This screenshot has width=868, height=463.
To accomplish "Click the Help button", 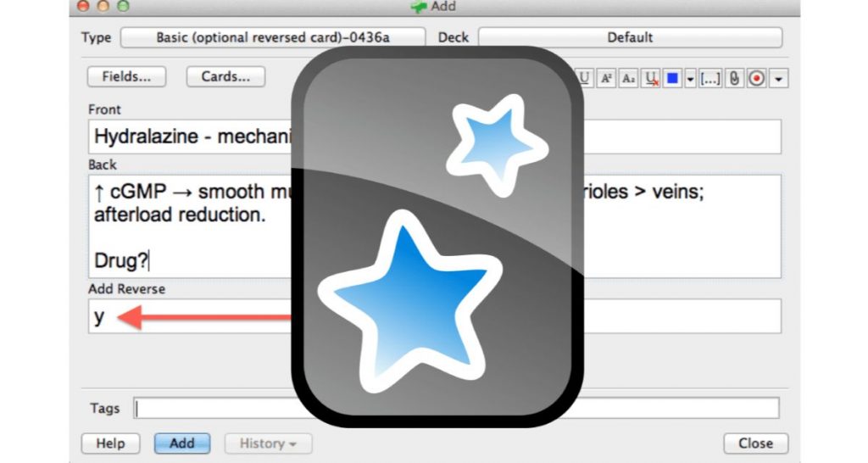I will [110, 443].
